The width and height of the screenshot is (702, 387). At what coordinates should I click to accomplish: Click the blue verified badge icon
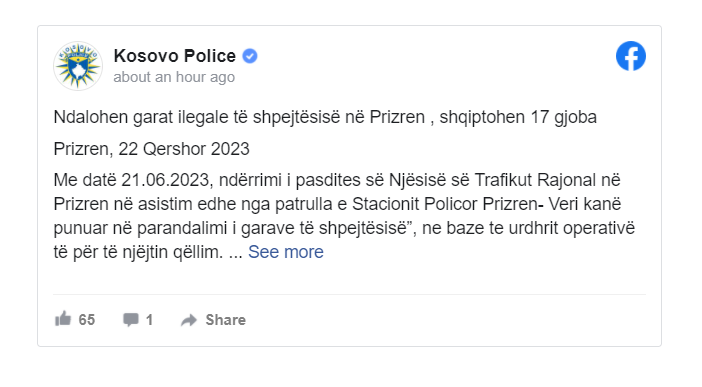pos(250,56)
